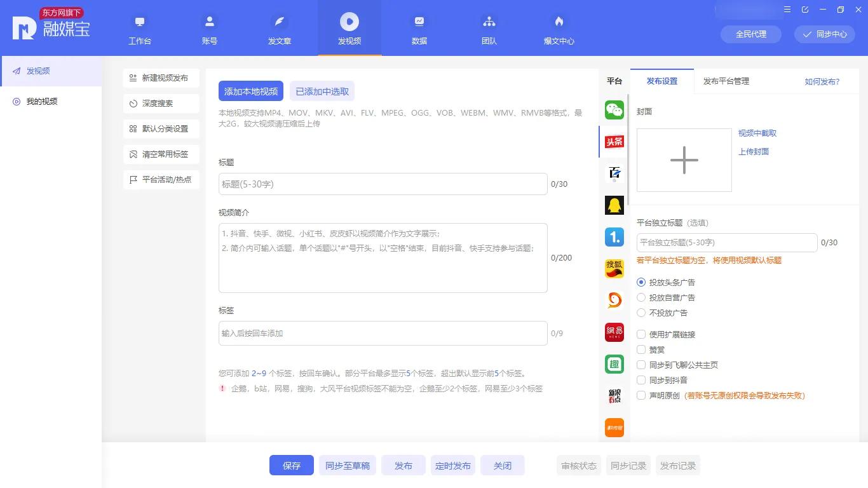This screenshot has height=488, width=868.
Task: Select the 不投放广告 radio option
Action: [x=641, y=312]
